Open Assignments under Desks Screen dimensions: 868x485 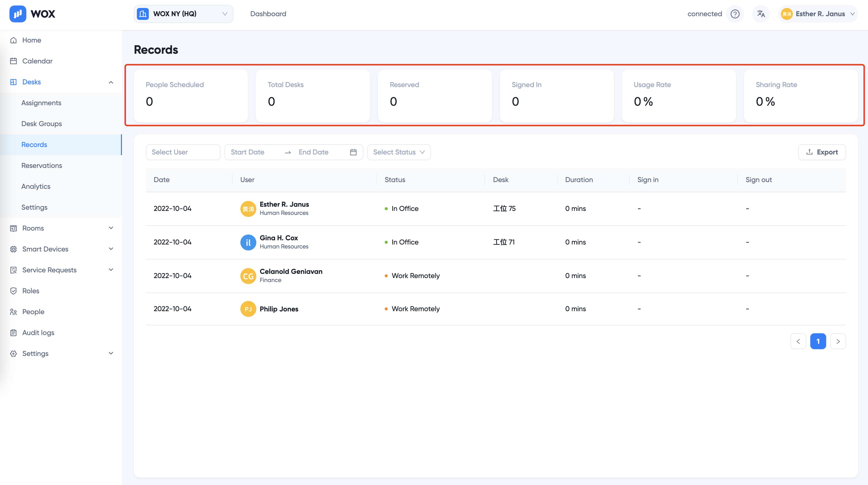[41, 103]
